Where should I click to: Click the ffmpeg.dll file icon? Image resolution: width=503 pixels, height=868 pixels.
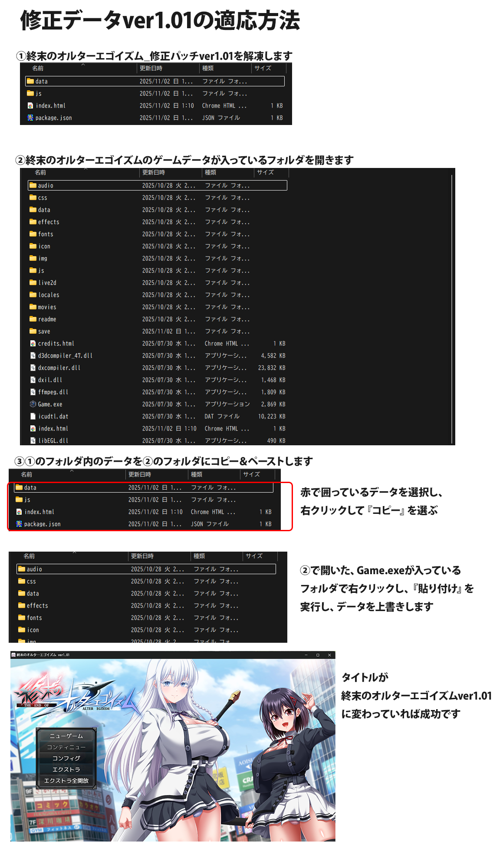(x=33, y=392)
